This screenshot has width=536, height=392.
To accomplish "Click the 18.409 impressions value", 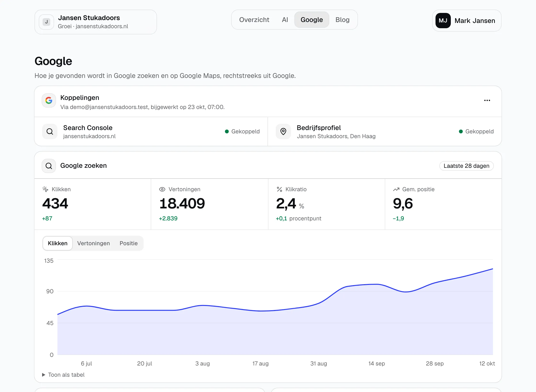I will pyautogui.click(x=182, y=203).
